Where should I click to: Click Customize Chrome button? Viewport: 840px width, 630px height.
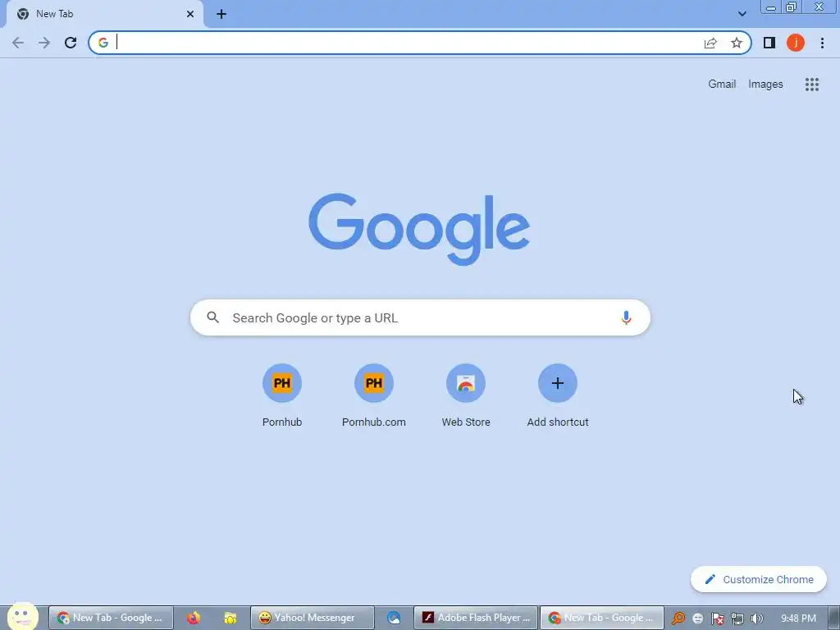click(759, 580)
